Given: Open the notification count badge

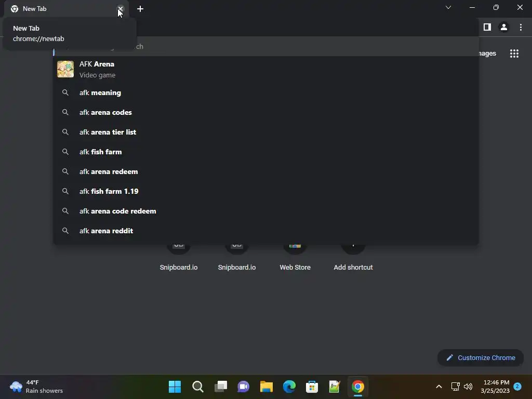Looking at the screenshot, I should [x=517, y=386].
